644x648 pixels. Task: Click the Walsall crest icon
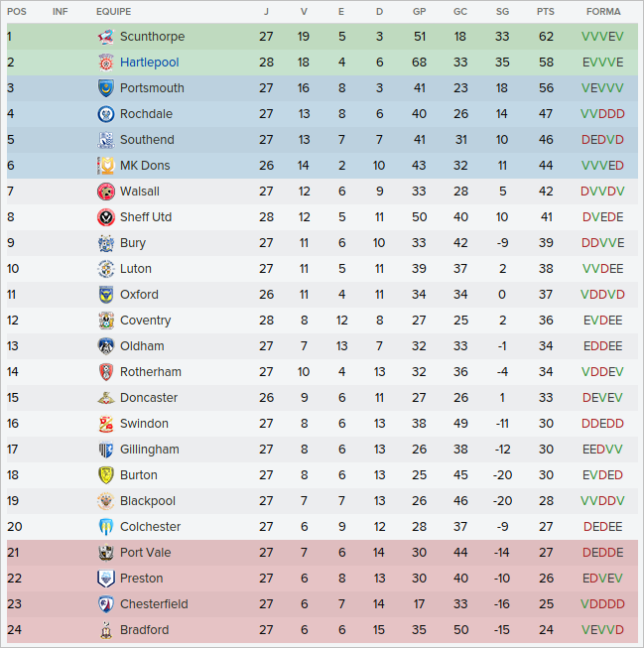tap(105, 192)
